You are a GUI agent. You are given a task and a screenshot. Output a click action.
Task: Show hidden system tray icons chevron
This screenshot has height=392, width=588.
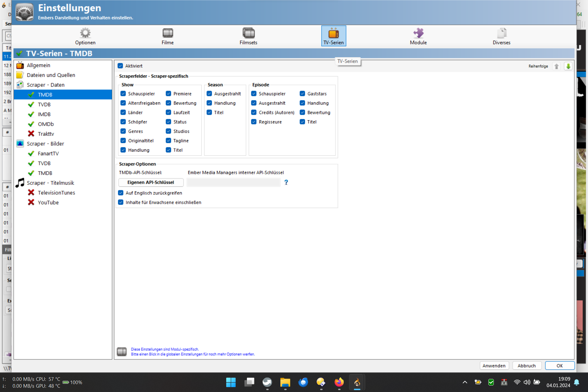[x=465, y=382]
